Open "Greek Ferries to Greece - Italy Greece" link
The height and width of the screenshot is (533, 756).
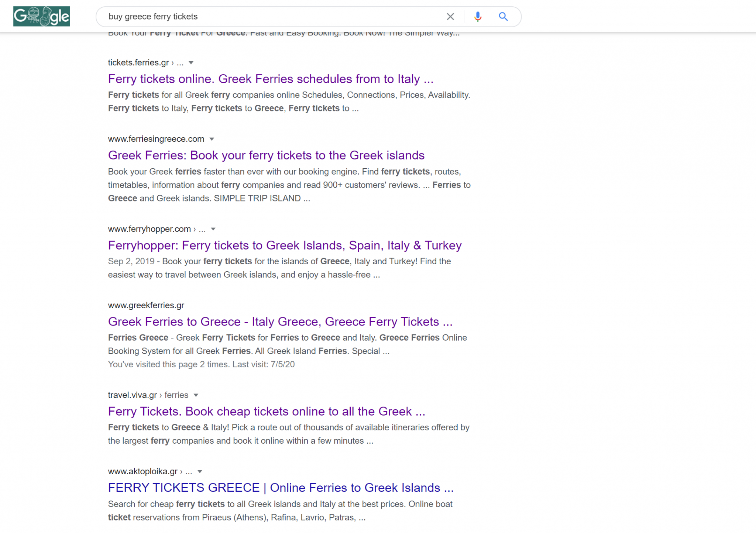coord(280,321)
